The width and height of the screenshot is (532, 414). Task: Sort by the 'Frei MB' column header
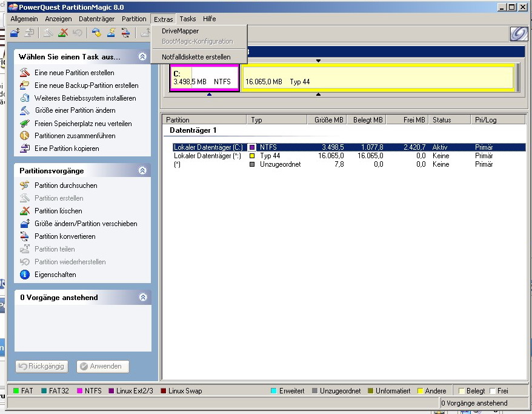tap(407, 120)
